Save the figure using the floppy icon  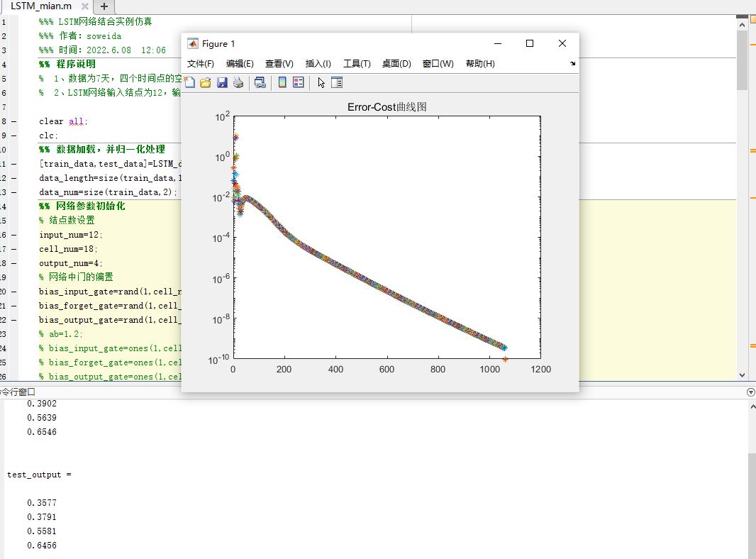coord(222,82)
